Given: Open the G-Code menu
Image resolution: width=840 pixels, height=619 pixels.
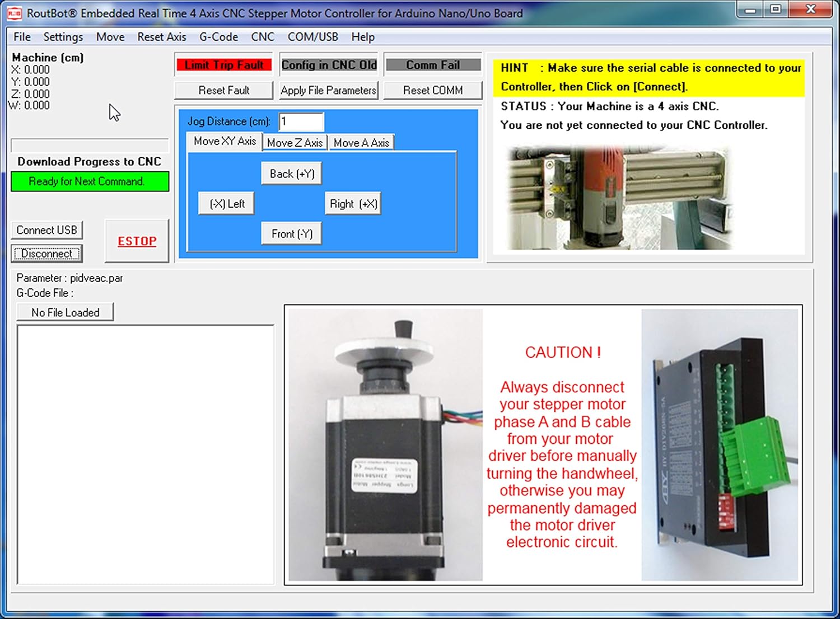Looking at the screenshot, I should coord(218,37).
